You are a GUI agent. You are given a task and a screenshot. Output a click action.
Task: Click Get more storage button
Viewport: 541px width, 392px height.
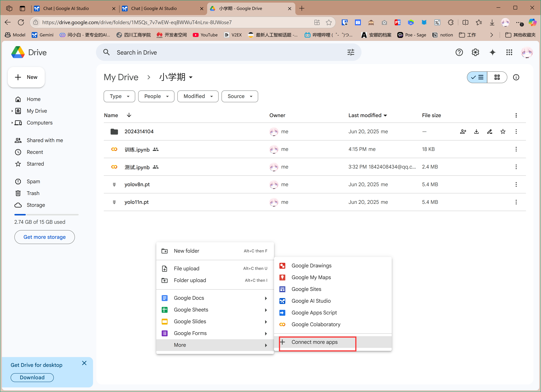point(44,237)
